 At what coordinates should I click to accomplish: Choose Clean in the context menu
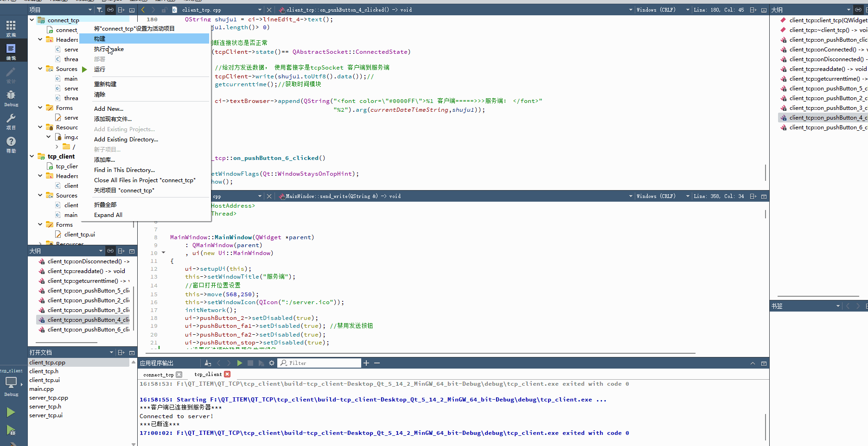point(144,95)
